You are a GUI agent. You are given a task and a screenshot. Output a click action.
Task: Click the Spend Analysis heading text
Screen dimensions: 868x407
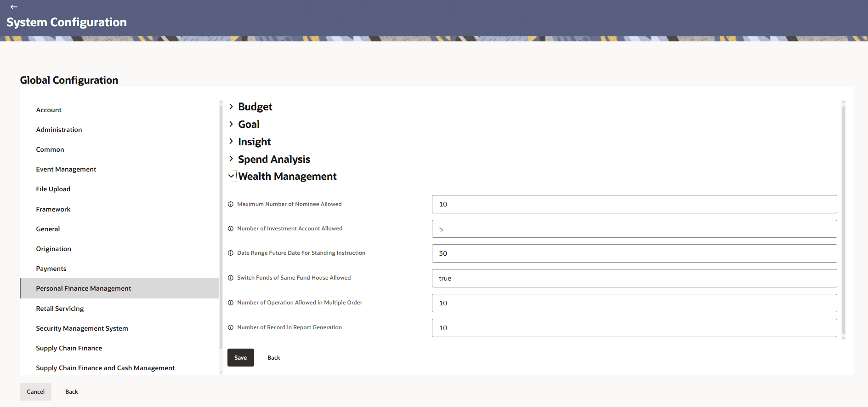(274, 159)
